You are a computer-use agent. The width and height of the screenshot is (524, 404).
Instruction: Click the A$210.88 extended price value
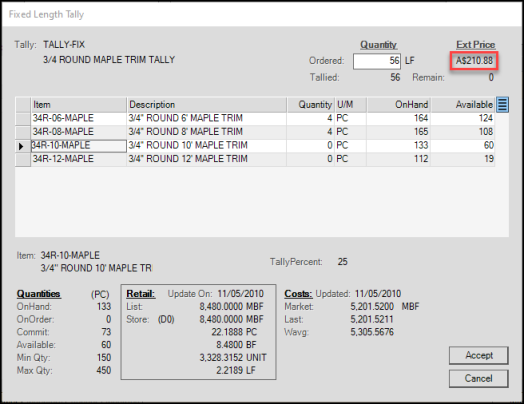coord(474,61)
